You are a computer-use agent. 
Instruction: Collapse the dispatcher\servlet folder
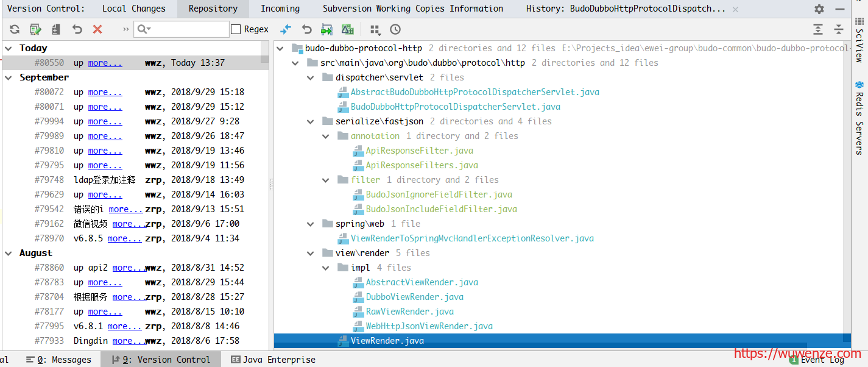[310, 77]
